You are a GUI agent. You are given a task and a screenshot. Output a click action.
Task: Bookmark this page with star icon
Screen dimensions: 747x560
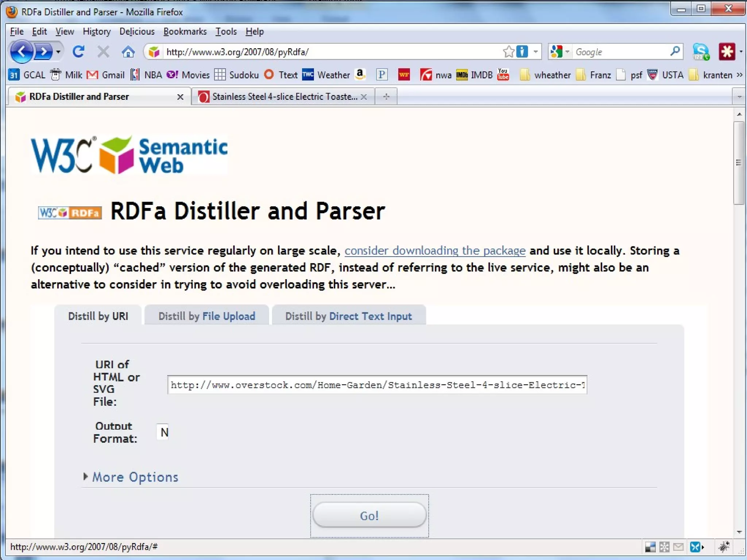click(x=508, y=52)
